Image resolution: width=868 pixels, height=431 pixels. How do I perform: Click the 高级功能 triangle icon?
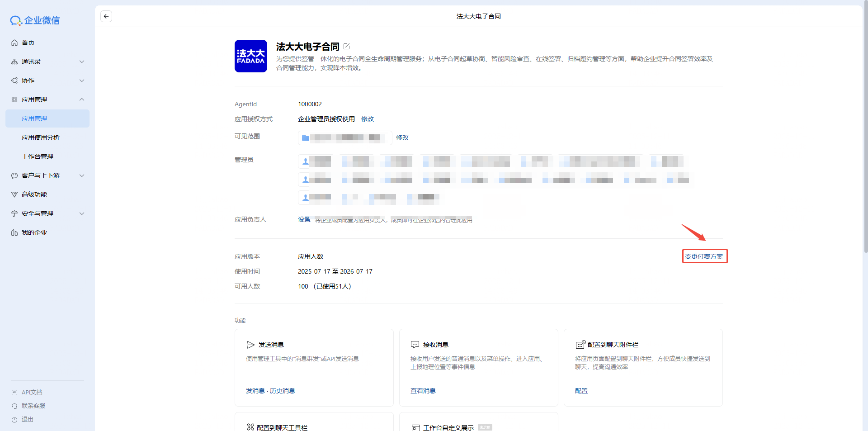click(14, 194)
